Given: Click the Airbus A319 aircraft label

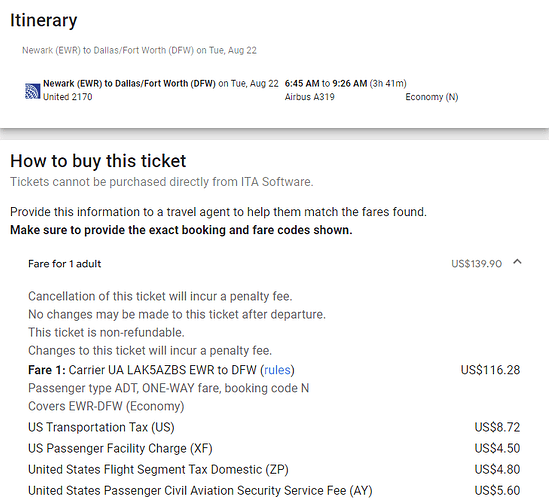Looking at the screenshot, I should [x=310, y=97].
